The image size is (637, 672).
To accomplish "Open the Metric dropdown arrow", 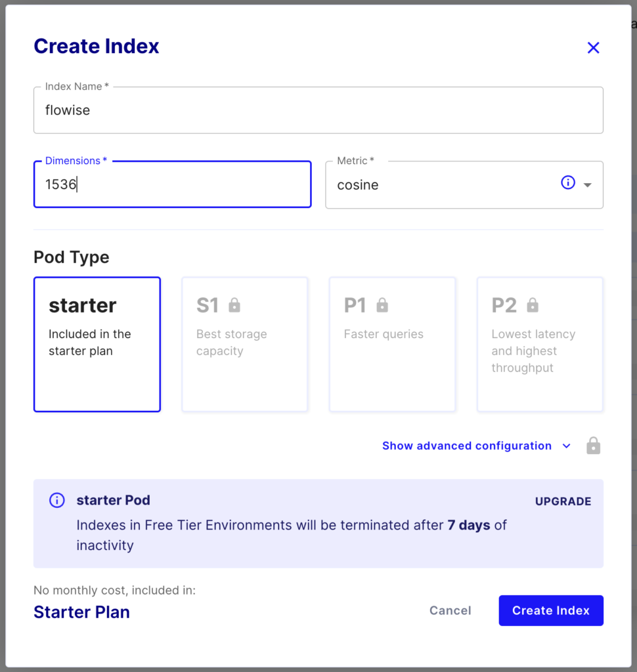I will (588, 185).
